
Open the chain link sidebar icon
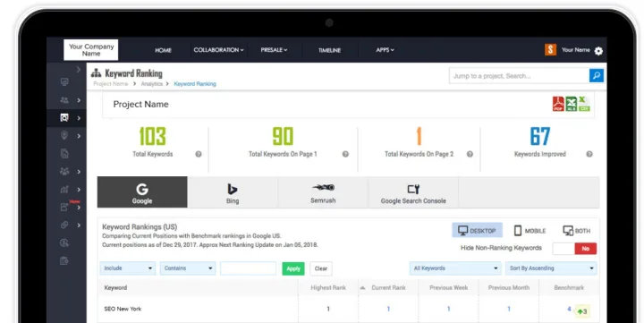click(x=64, y=225)
